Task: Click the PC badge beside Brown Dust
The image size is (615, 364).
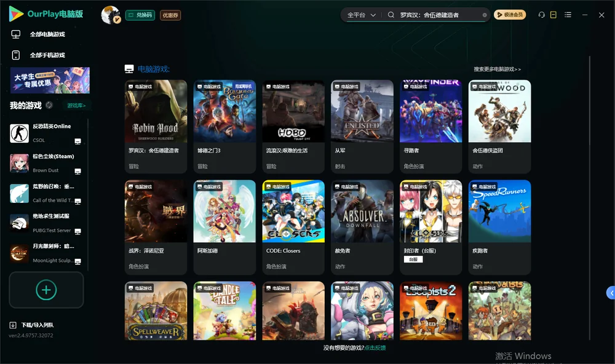Action: (77, 172)
